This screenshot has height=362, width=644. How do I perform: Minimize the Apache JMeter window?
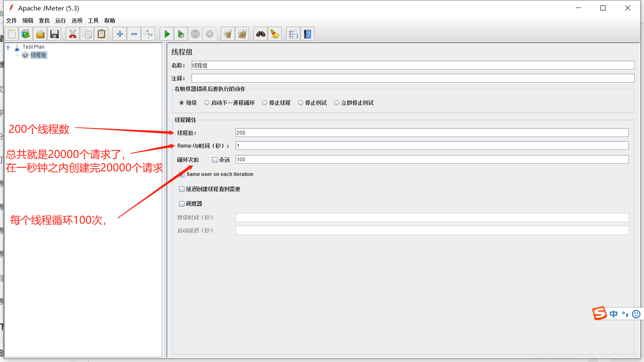point(579,8)
